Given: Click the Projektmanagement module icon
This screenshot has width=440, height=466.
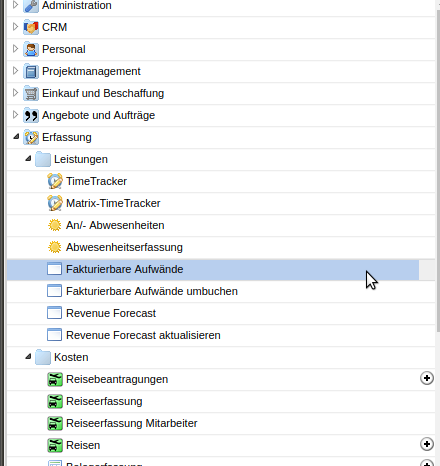Looking at the screenshot, I should (x=31, y=71).
